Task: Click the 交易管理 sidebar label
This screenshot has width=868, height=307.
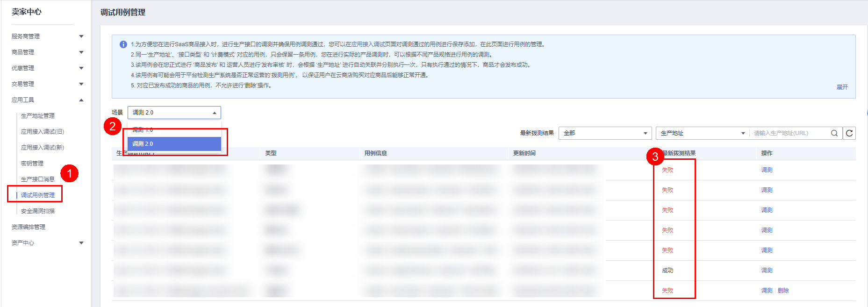Action: (x=23, y=84)
